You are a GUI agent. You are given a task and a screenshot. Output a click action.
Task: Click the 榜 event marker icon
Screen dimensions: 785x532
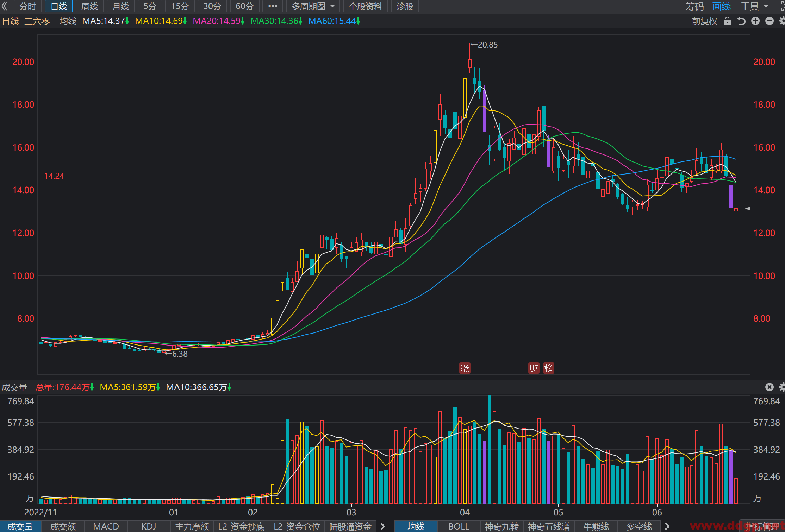pyautogui.click(x=548, y=368)
